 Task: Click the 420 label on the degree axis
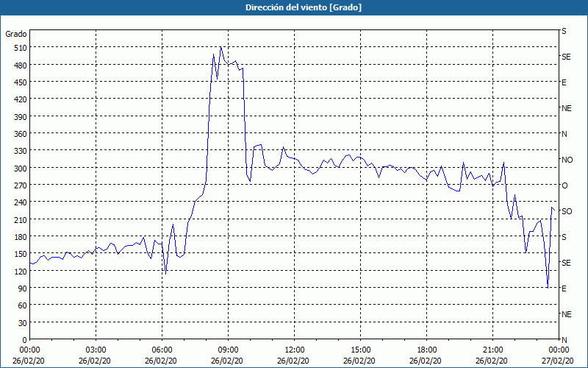(x=21, y=99)
